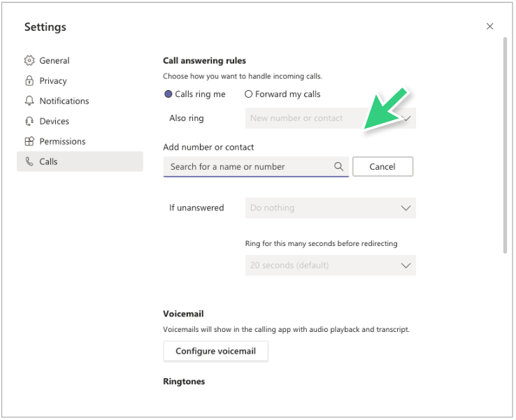Click the Permissions grid icon

(29, 141)
